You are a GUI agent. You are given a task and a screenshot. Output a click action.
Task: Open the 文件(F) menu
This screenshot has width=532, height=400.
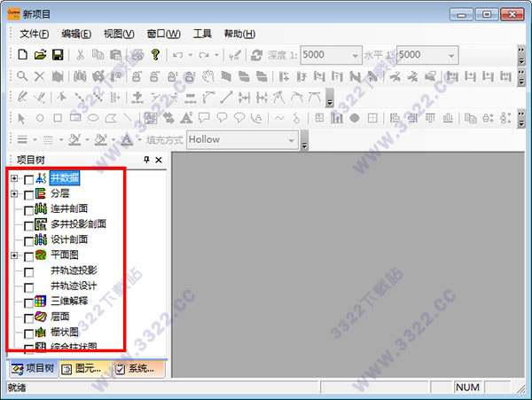pos(34,34)
